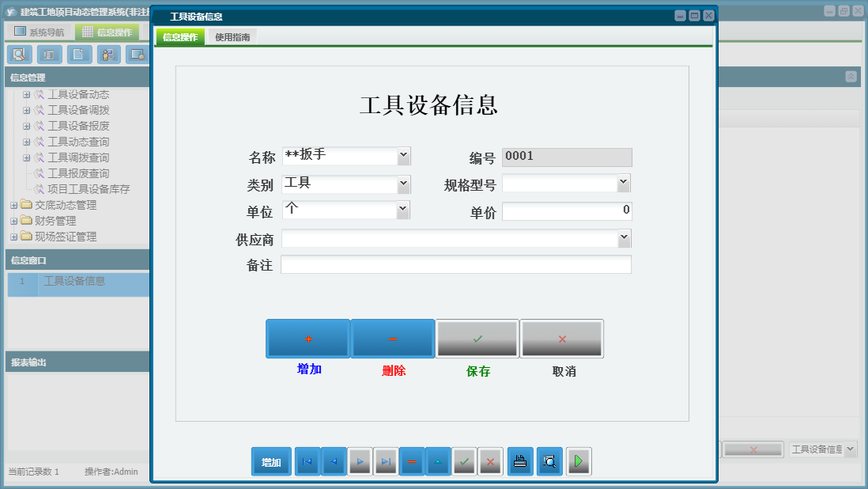
Task: Open print preview from bottom toolbar
Action: tap(549, 461)
